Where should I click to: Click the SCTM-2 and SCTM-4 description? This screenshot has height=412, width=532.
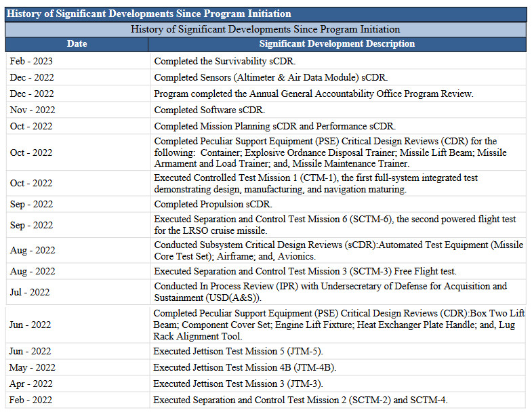point(300,400)
